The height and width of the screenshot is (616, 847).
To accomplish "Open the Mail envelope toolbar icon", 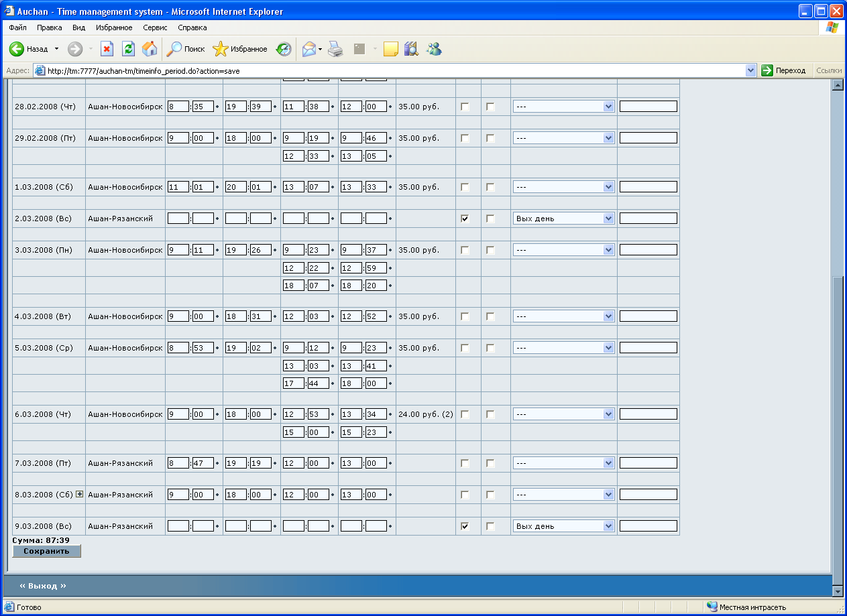I will (x=308, y=49).
